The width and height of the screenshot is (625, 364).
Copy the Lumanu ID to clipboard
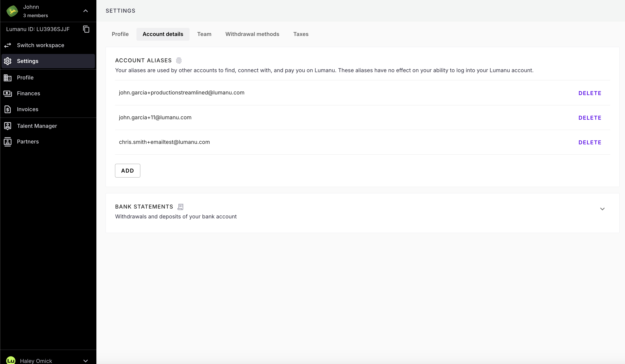click(86, 29)
